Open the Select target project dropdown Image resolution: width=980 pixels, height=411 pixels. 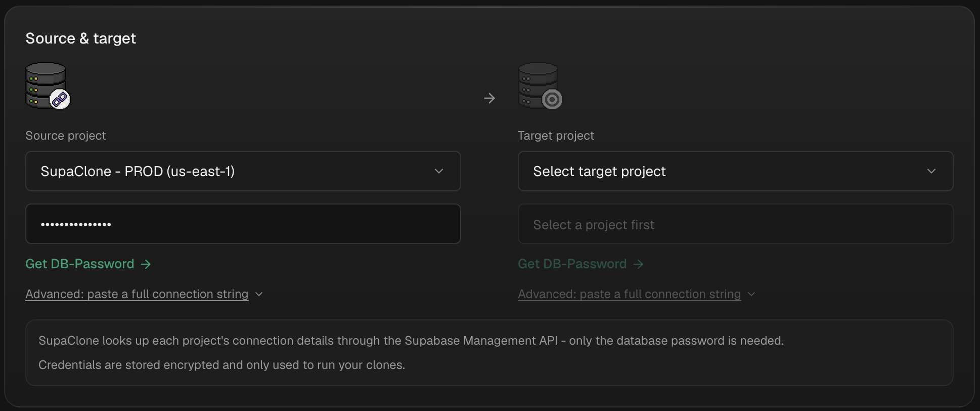click(x=736, y=171)
